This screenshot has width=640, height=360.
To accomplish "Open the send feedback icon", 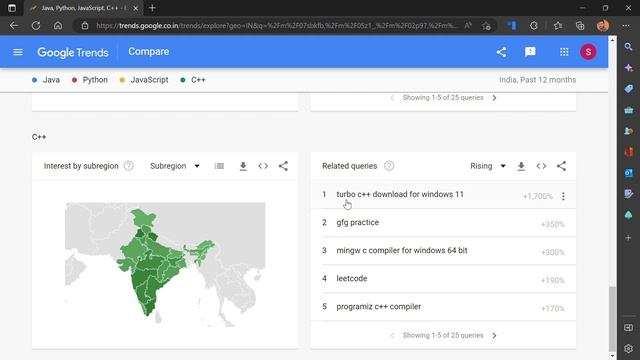I will [x=530, y=52].
